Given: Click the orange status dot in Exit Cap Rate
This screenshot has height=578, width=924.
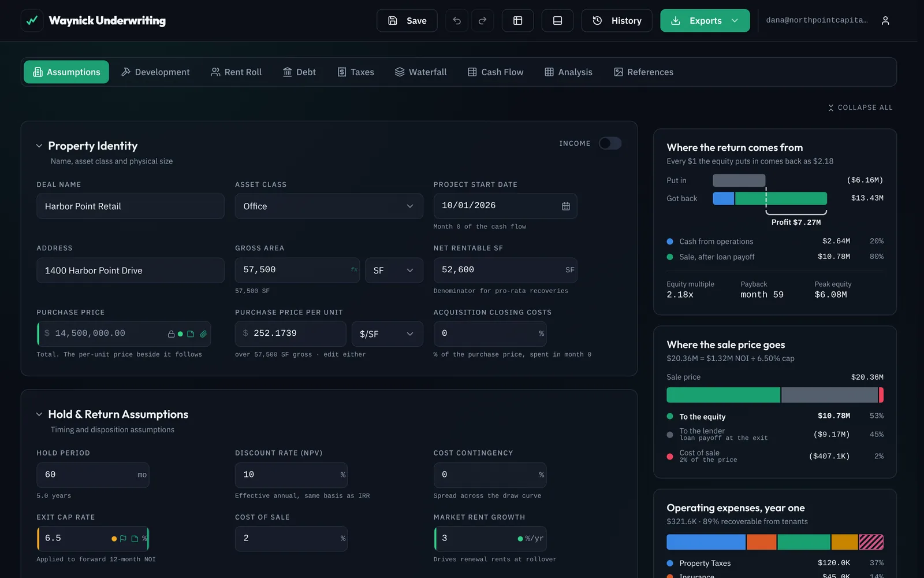Looking at the screenshot, I should [x=114, y=539].
